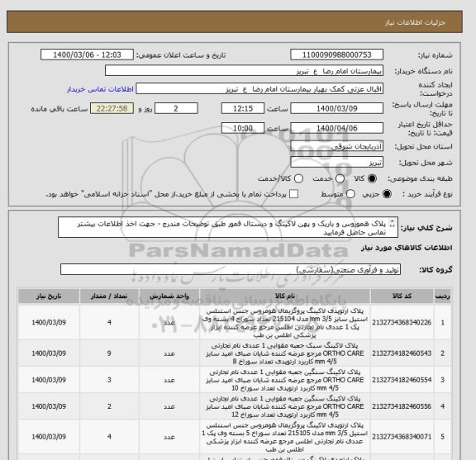Click the announcement date field 1400/03/06 - 12:03
The image size is (476, 460).
tap(87, 55)
